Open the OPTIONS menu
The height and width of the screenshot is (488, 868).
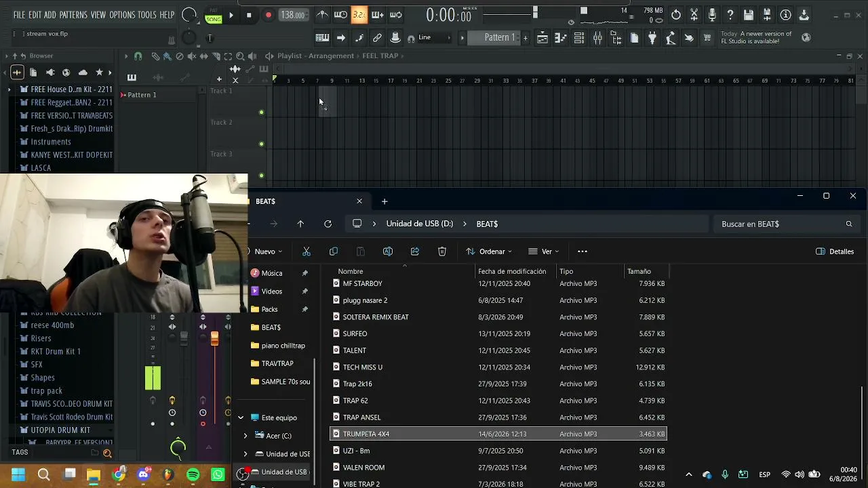(x=122, y=15)
